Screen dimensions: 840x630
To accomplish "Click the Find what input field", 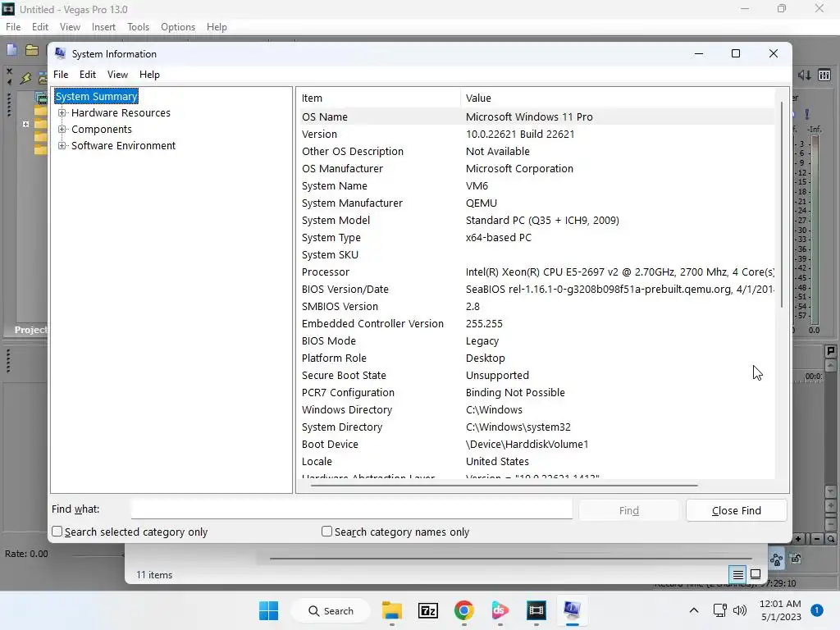I will click(x=351, y=509).
